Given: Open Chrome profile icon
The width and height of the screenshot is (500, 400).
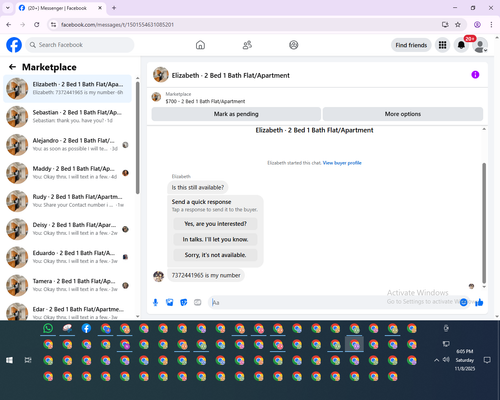Looking at the screenshot, I should pos(477,24).
